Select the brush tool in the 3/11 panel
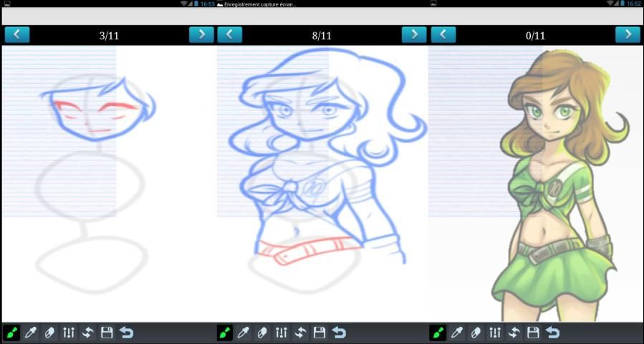 pyautogui.click(x=11, y=333)
